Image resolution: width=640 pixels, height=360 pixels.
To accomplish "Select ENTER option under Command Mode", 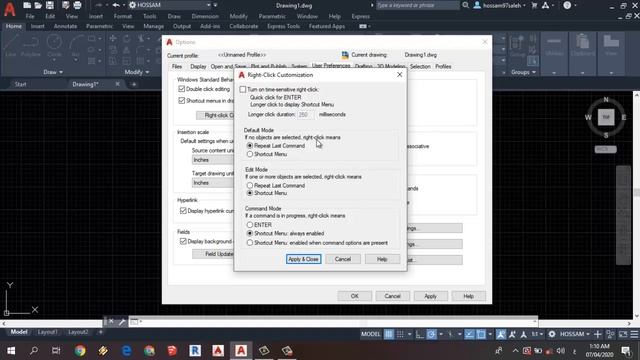I will pos(250,225).
